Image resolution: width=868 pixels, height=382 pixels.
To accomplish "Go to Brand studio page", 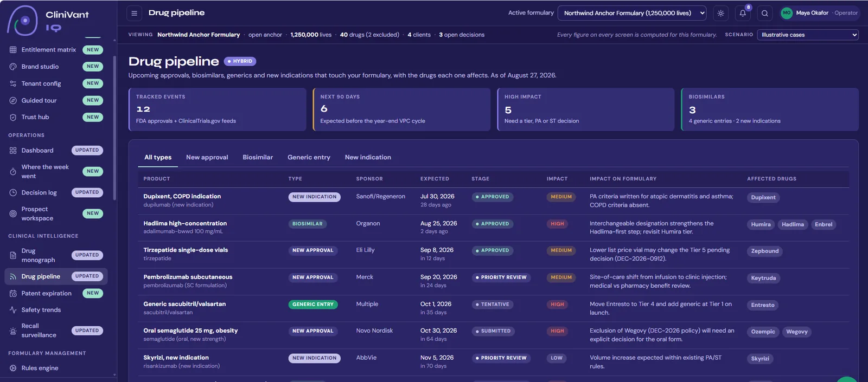I will (x=56, y=67).
